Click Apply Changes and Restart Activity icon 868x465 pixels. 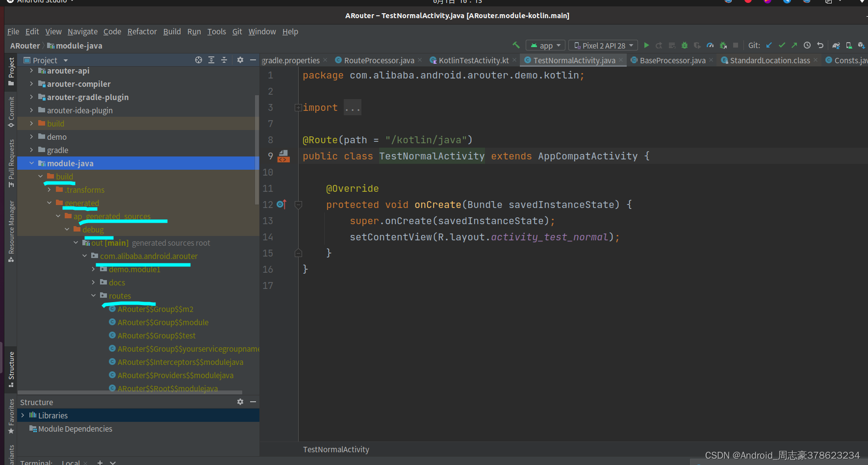659,45
